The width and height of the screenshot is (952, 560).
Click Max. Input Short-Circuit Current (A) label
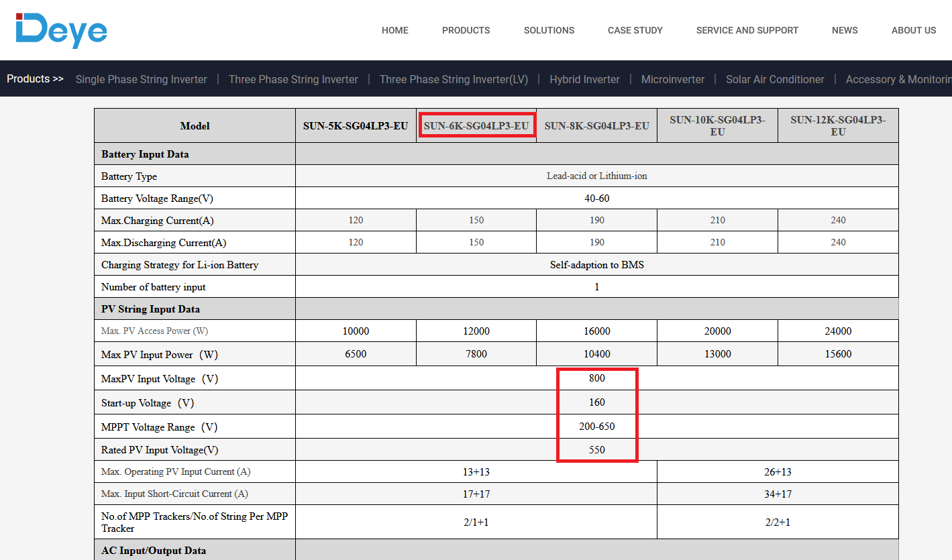click(x=174, y=494)
